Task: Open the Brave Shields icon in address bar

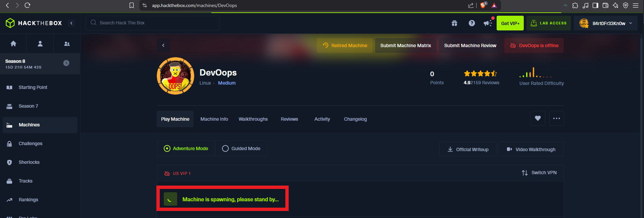Action: (483, 5)
